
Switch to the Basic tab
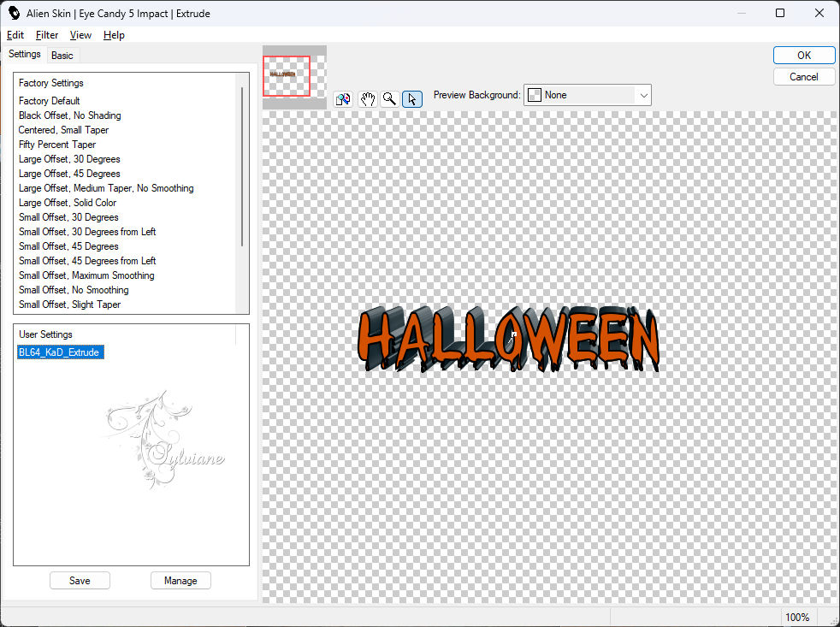[62, 56]
